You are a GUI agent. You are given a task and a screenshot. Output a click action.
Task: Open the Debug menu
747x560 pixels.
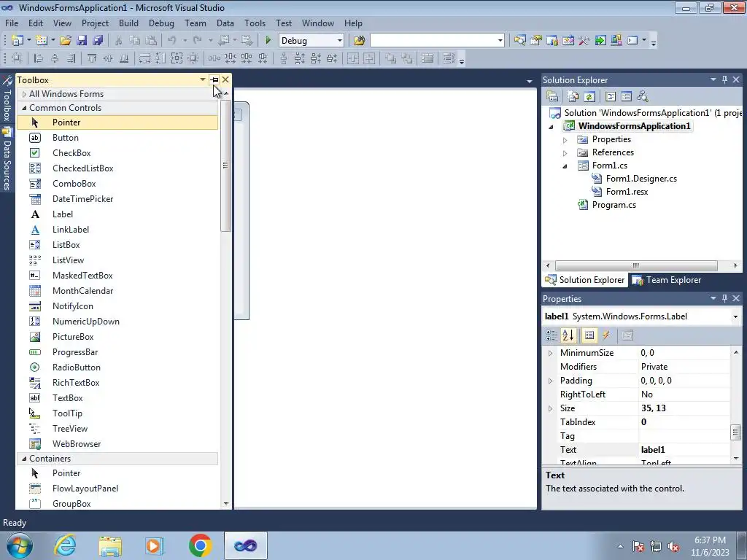[161, 23]
